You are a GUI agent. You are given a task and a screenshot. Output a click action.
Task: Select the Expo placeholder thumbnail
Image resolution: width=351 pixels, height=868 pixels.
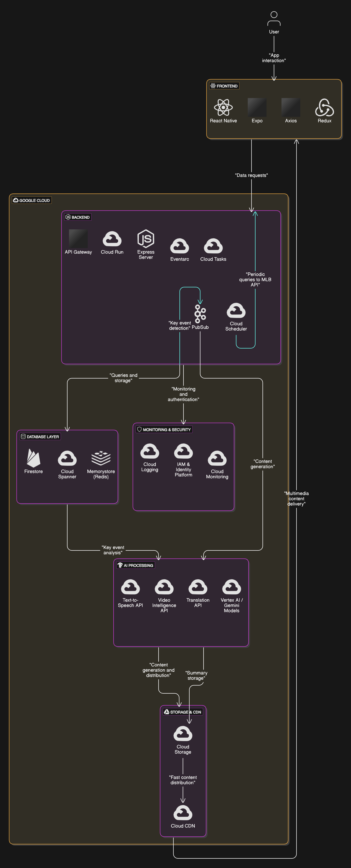257,108
